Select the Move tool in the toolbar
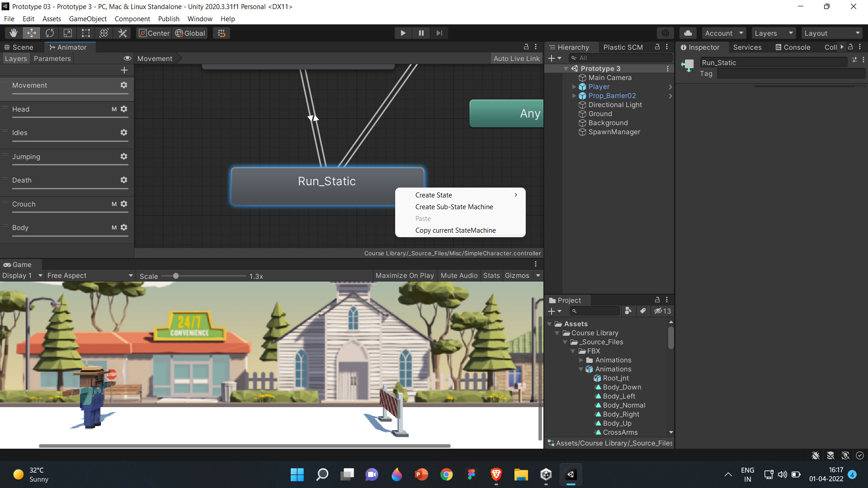The height and width of the screenshot is (488, 868). 31,33
